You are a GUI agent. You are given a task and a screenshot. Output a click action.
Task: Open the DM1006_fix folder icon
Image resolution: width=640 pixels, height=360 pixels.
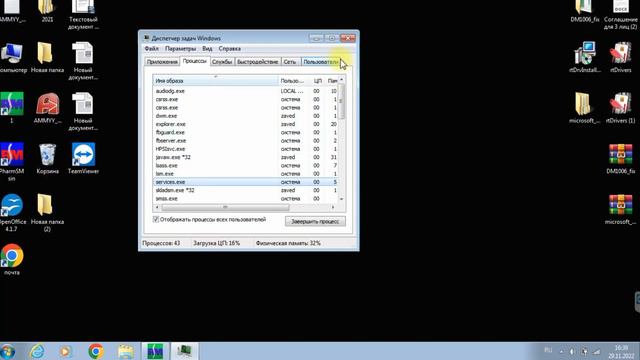click(x=584, y=11)
